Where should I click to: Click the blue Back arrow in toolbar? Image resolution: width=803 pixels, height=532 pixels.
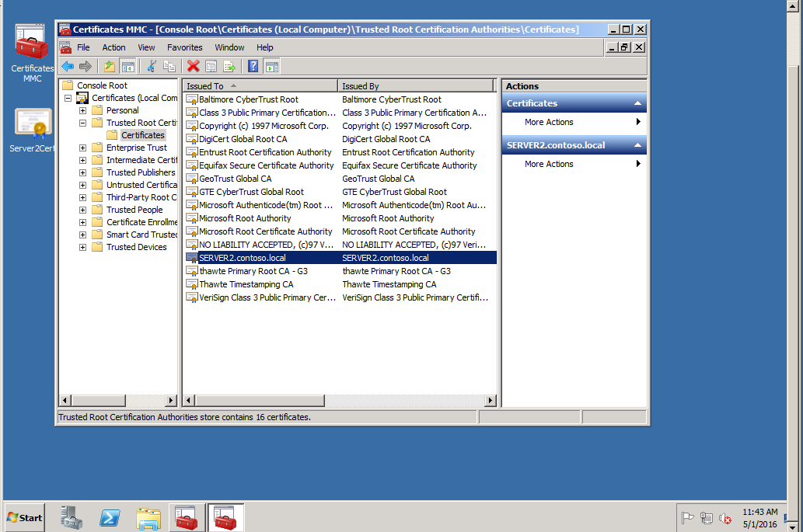67,66
